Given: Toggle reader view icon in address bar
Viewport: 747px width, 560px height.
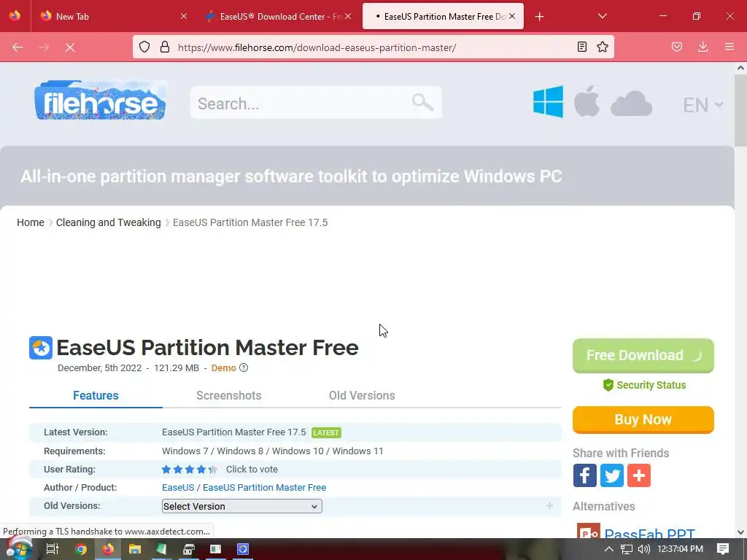Looking at the screenshot, I should tap(581, 47).
